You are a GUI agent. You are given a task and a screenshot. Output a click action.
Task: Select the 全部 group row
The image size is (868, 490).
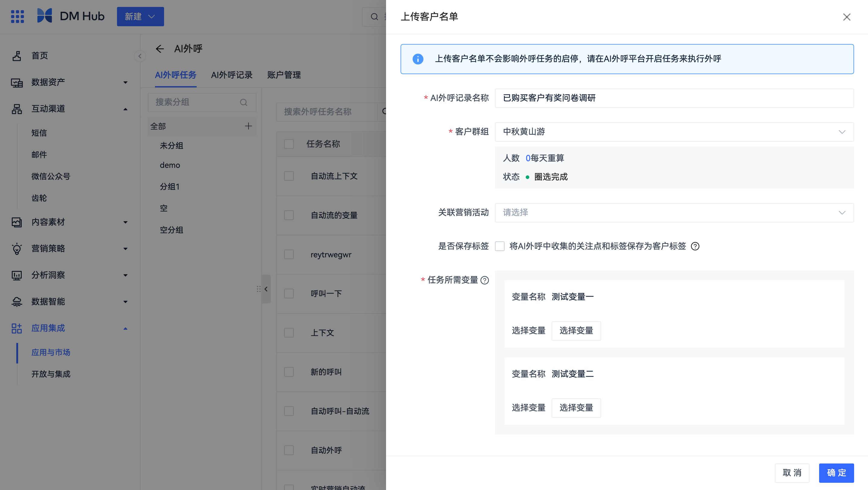click(x=202, y=126)
